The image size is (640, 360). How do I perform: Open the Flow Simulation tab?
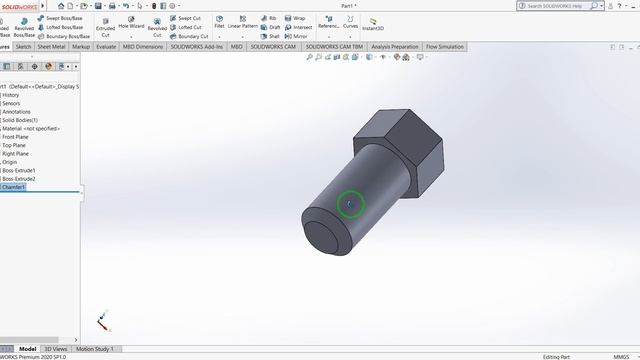pyautogui.click(x=445, y=47)
